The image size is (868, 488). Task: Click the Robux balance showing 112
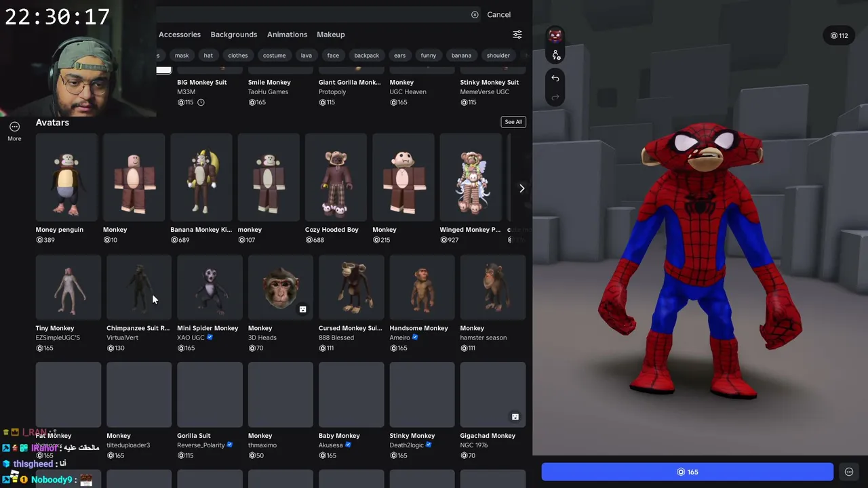point(840,35)
